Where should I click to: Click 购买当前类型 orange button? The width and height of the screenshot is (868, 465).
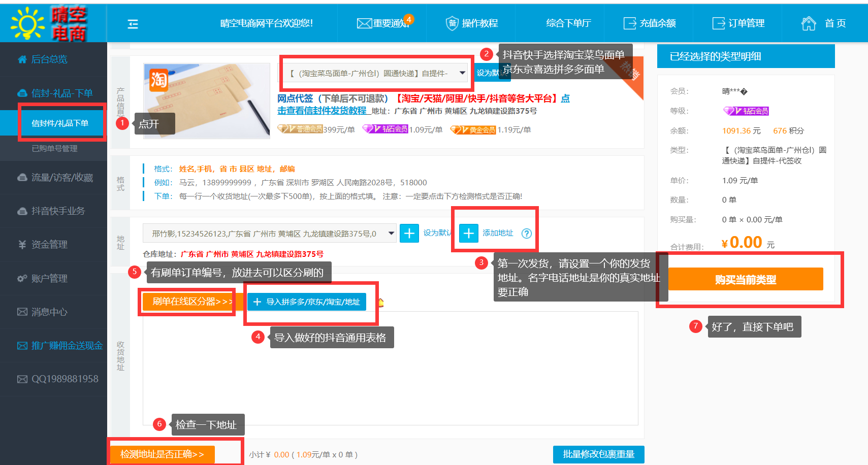point(746,279)
